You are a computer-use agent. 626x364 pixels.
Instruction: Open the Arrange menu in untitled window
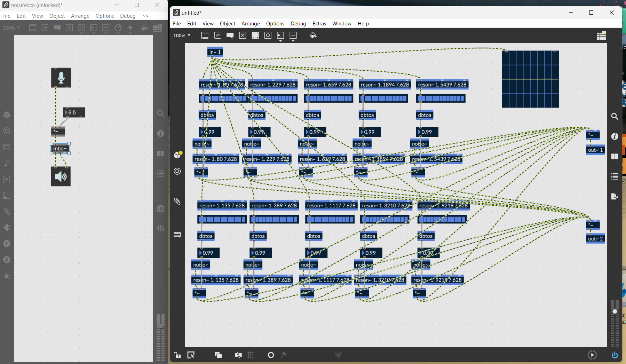coord(251,24)
